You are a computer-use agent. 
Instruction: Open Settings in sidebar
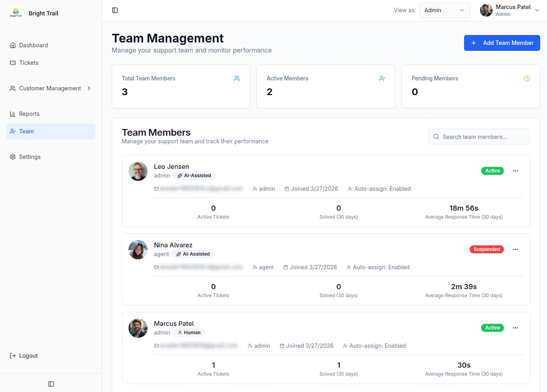[x=51, y=157]
